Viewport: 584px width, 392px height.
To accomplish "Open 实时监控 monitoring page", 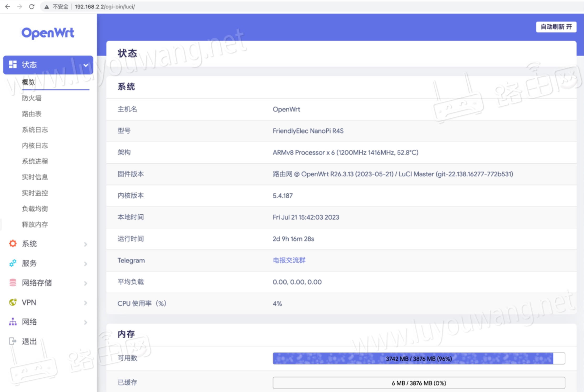I will click(35, 193).
